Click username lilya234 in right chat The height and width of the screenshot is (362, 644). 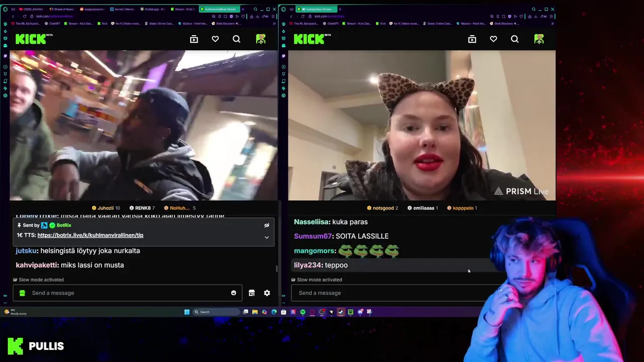coord(308,265)
